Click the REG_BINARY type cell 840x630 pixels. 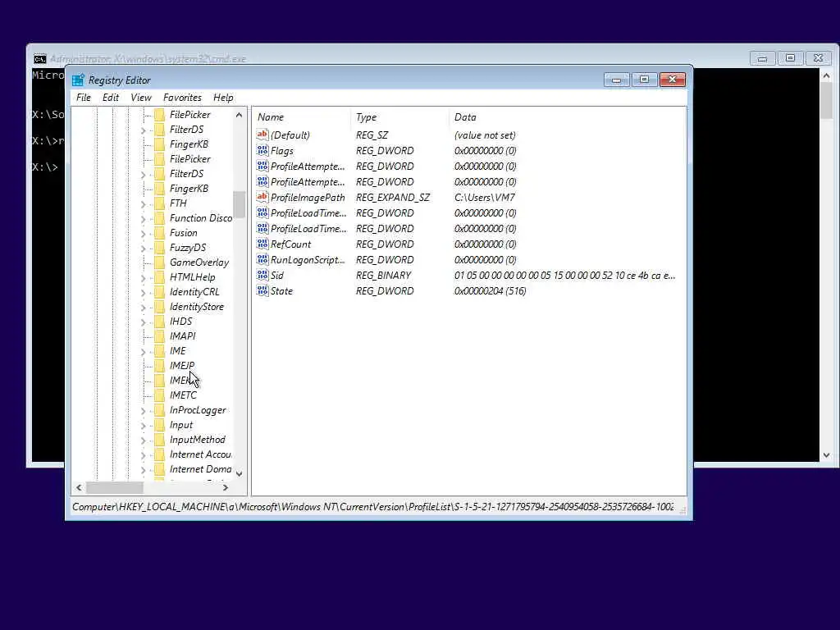tap(384, 275)
